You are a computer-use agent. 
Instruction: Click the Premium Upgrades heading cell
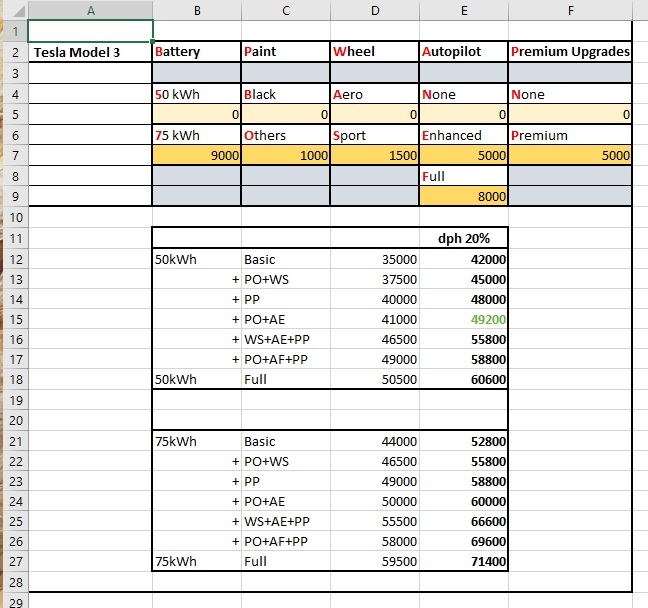(570, 52)
